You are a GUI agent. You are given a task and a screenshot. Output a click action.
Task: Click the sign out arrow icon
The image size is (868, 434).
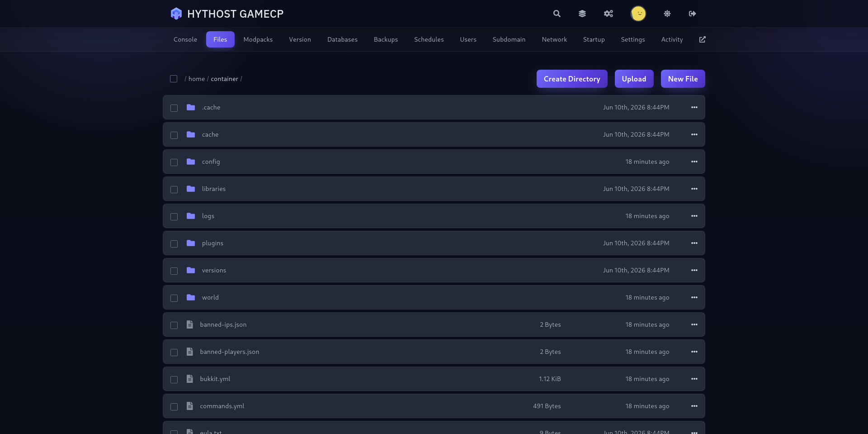693,14
